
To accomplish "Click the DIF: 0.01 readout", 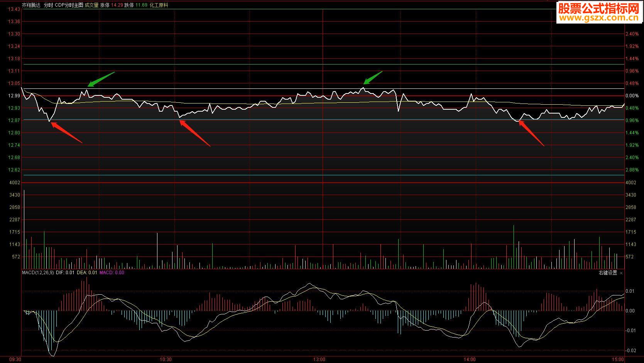I will click(65, 273).
